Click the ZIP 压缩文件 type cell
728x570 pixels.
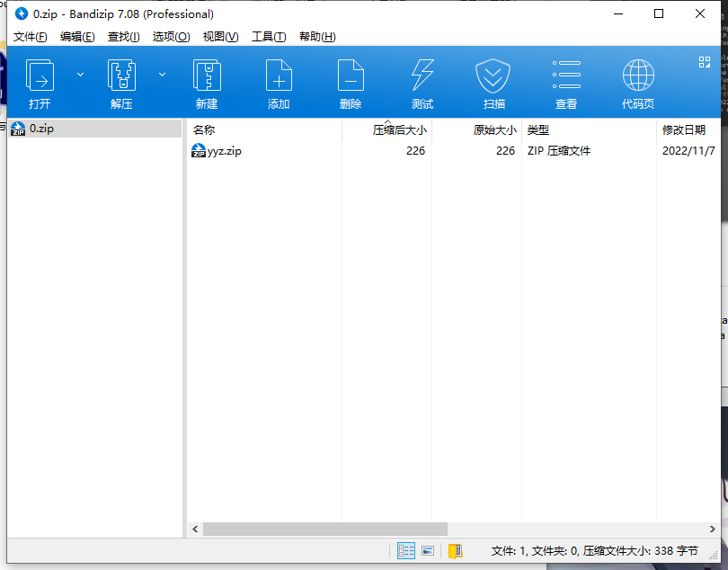pyautogui.click(x=559, y=151)
